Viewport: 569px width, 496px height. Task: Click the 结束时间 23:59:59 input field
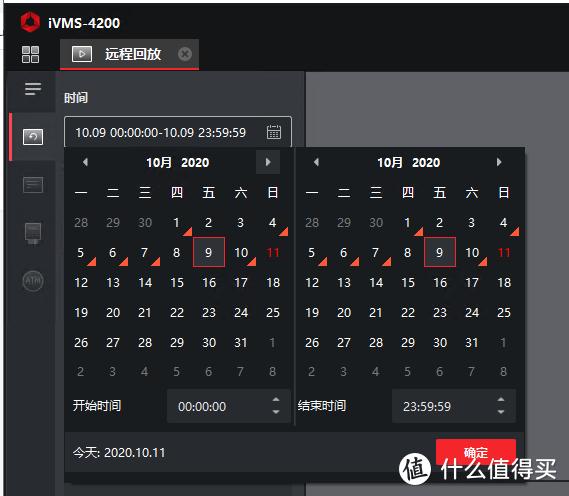coord(454,406)
